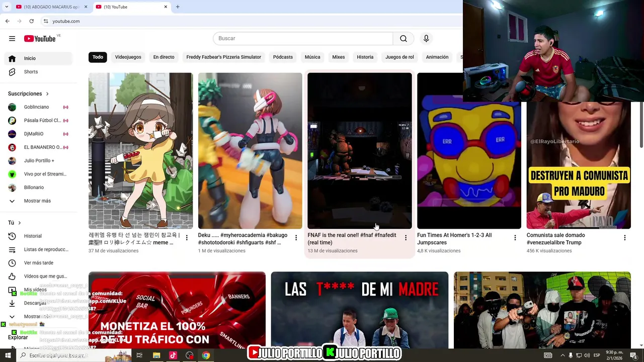Open options for Fun Times At Homer's short
The width and height of the screenshot is (644, 362).
click(515, 238)
